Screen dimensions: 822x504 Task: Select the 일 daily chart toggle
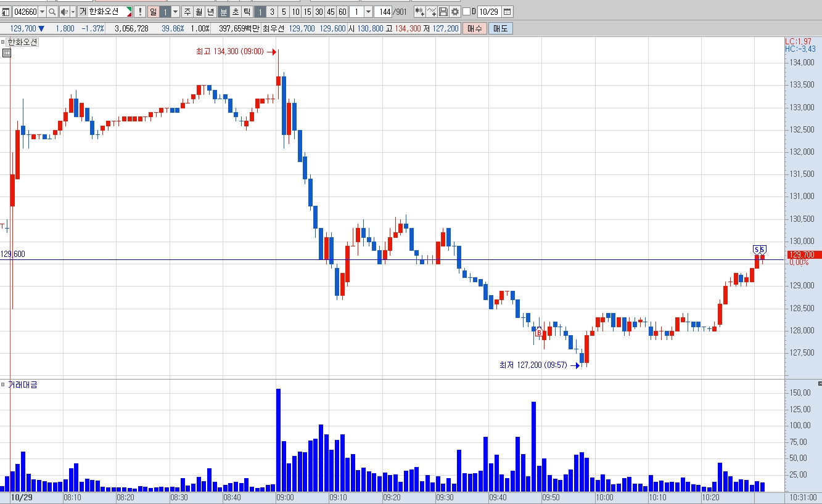[153, 12]
